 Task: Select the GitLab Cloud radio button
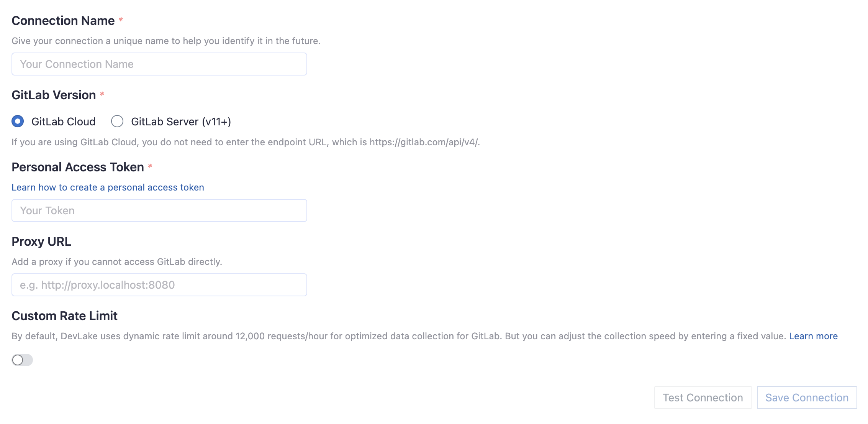(x=18, y=121)
